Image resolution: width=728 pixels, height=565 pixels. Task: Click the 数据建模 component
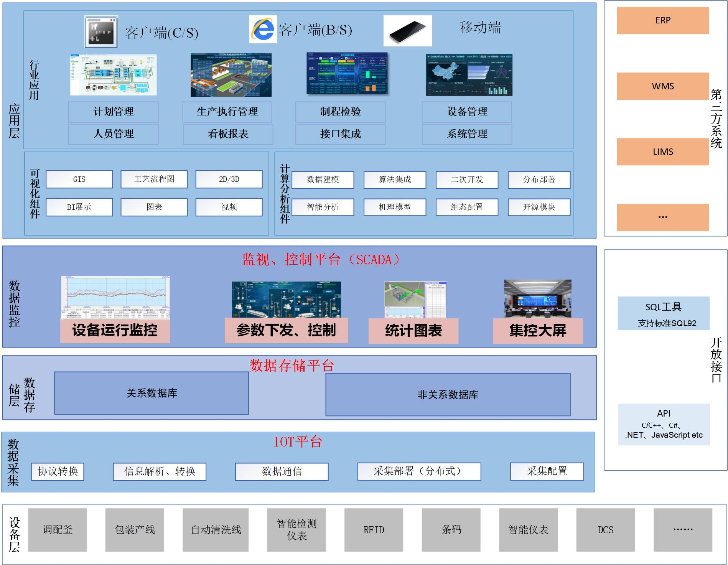[323, 180]
